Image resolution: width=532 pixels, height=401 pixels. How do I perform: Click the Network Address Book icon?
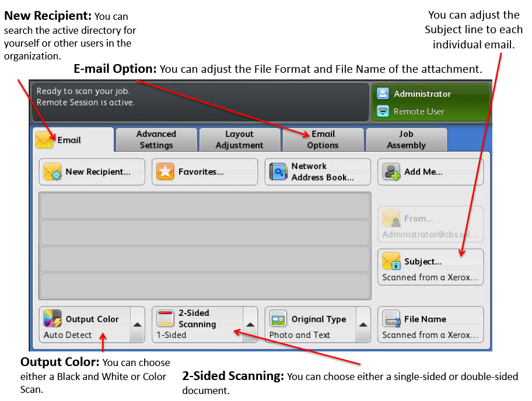278,172
